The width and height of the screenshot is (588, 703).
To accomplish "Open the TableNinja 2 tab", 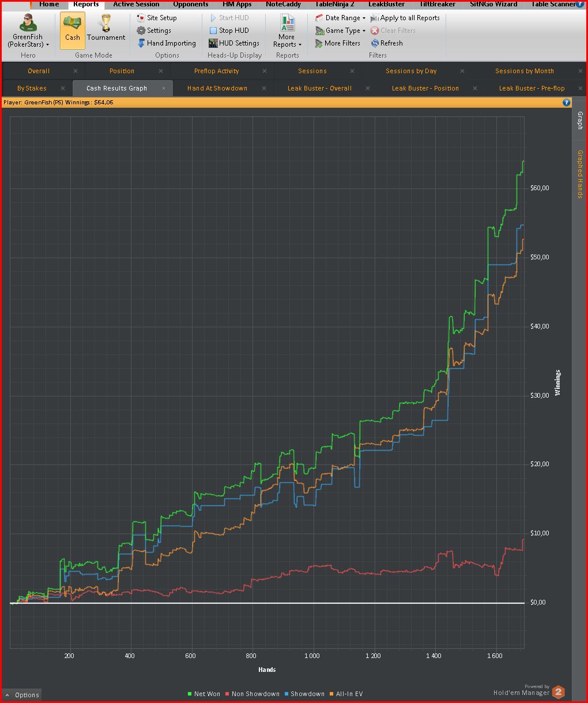I will click(x=334, y=4).
